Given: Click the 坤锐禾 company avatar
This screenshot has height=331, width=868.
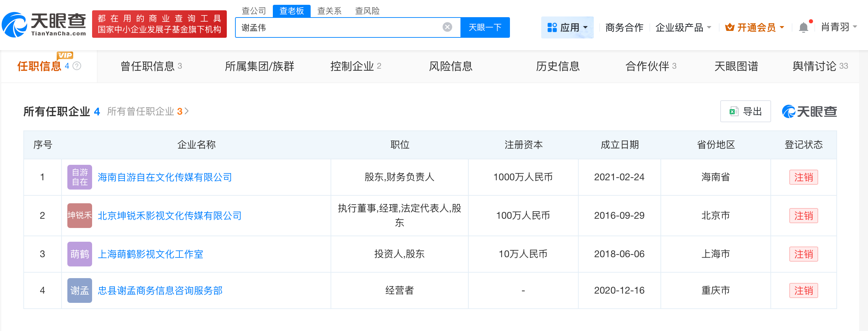Looking at the screenshot, I should coord(79,216).
